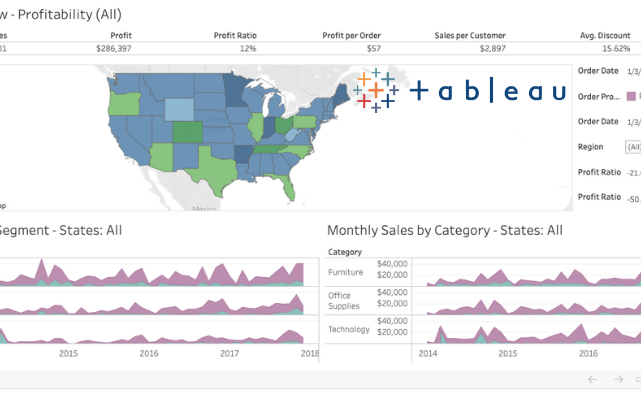The image size is (641, 394).
Task: Click the first Order Date filter value
Action: (634, 72)
